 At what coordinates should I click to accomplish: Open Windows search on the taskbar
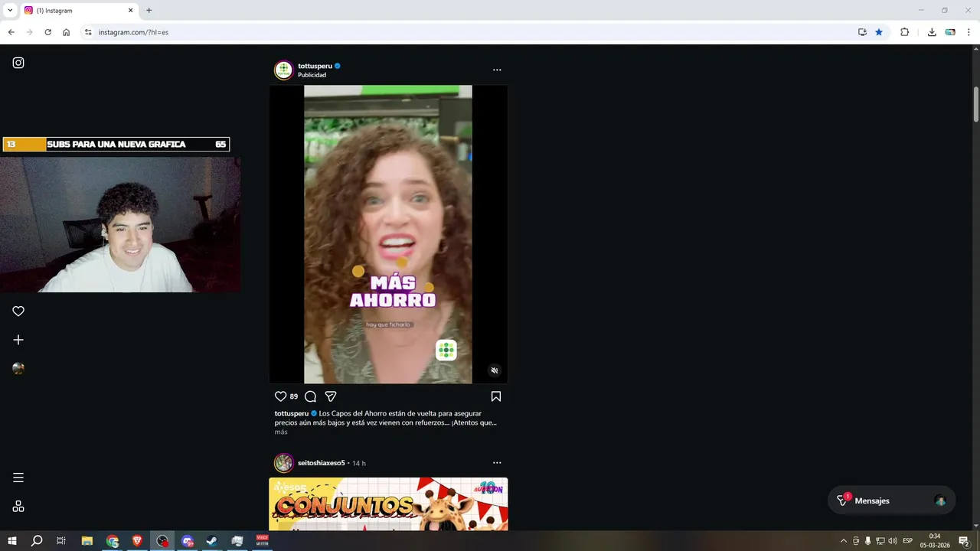37,541
